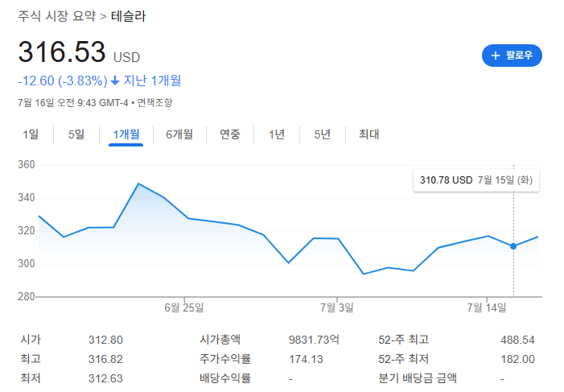
Task: Click the 52-주 최고 label
Action: 404,340
